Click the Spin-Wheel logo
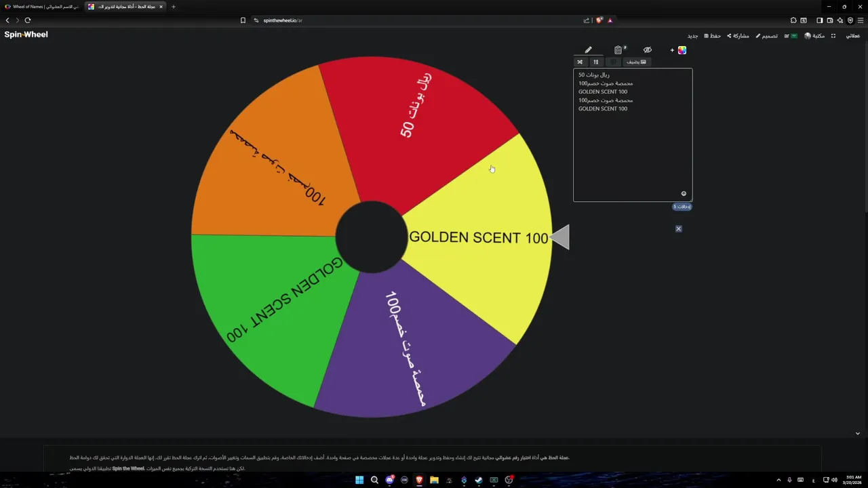The width and height of the screenshot is (868, 488). [x=26, y=35]
